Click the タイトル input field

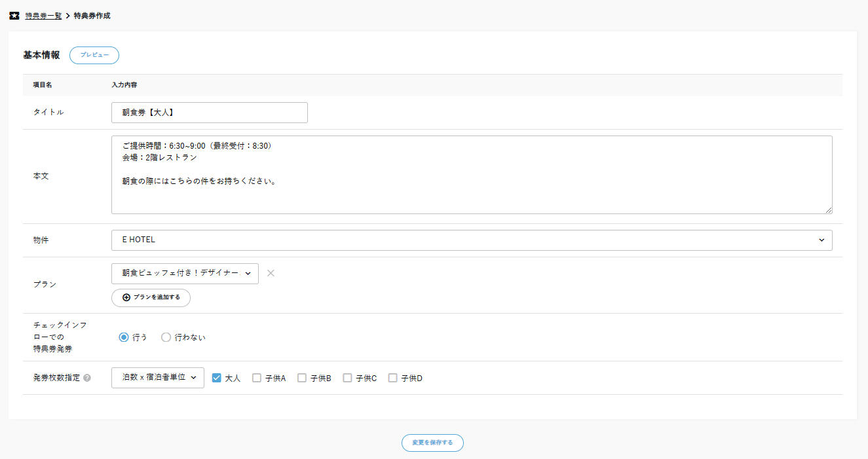coord(210,113)
